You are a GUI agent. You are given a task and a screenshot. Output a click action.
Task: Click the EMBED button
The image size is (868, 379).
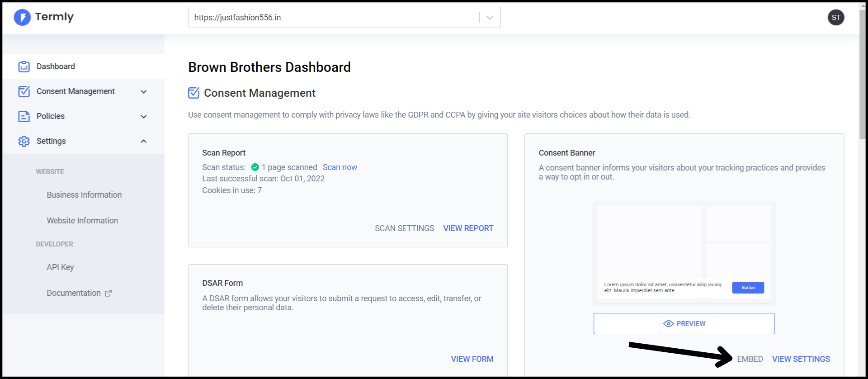(x=750, y=359)
